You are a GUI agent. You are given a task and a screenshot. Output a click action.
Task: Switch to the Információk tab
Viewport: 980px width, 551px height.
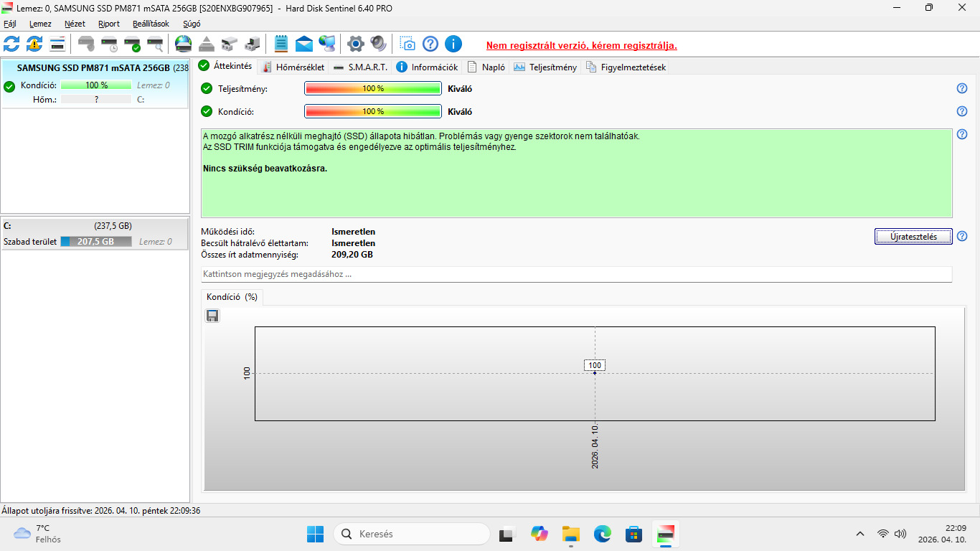[427, 67]
